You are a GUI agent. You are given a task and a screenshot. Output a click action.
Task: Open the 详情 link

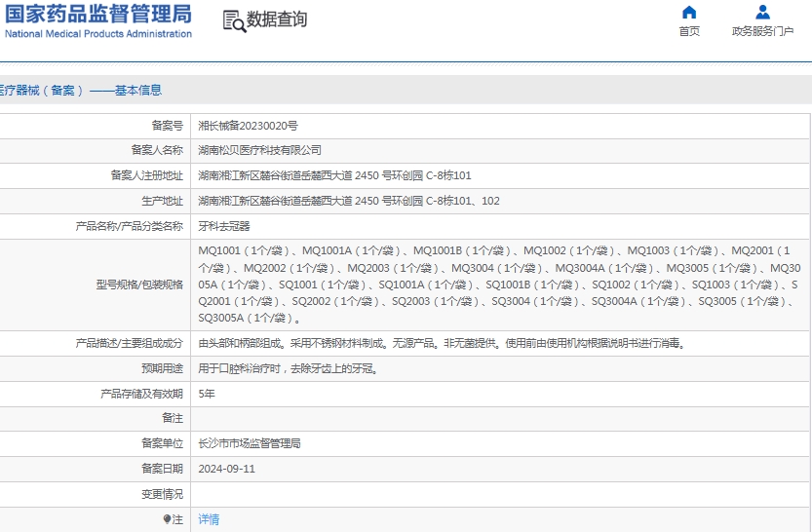[209, 519]
